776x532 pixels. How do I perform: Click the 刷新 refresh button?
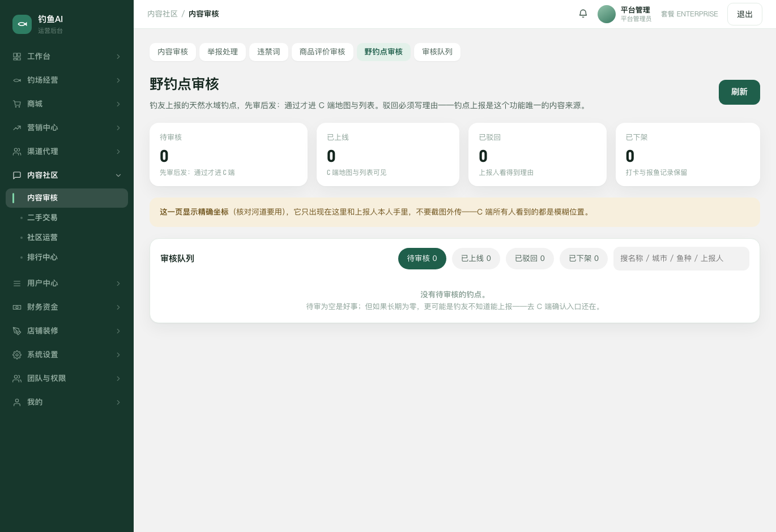click(x=739, y=92)
